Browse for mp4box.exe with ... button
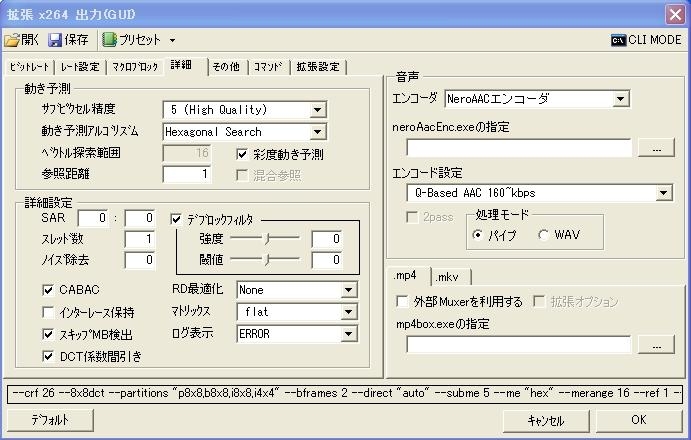This screenshot has height=440, width=691. (x=657, y=345)
